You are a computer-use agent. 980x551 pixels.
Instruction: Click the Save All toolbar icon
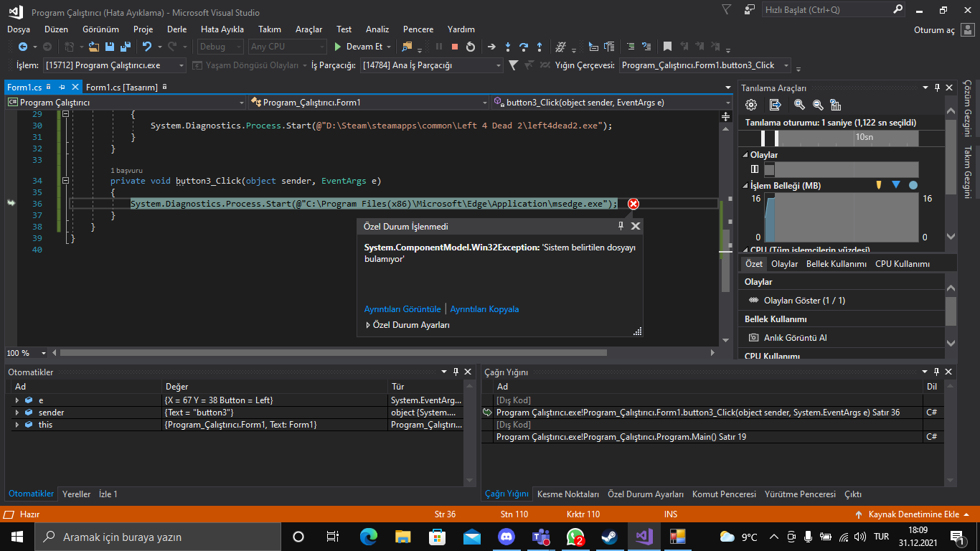pyautogui.click(x=125, y=47)
